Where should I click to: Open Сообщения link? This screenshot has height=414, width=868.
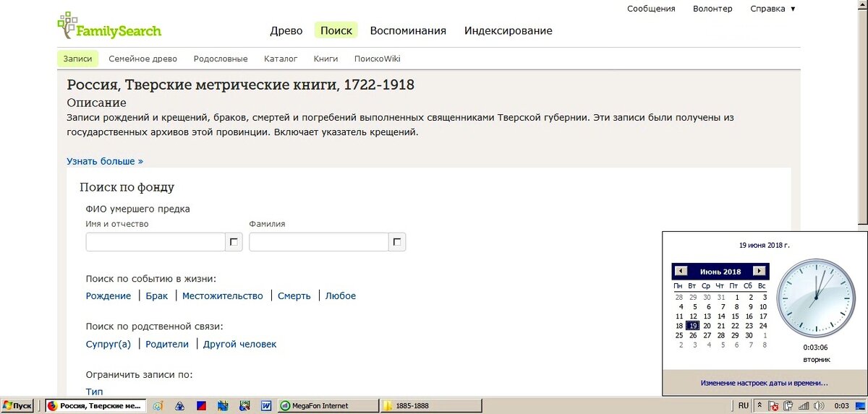(651, 9)
